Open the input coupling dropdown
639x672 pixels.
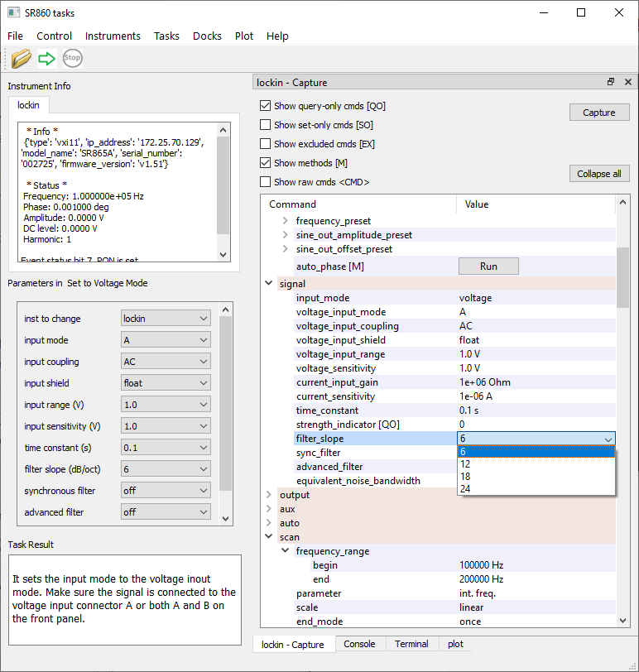pos(166,362)
